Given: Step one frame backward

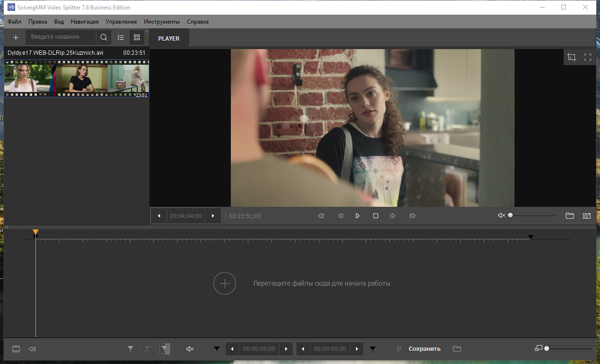Looking at the screenshot, I should click(341, 216).
